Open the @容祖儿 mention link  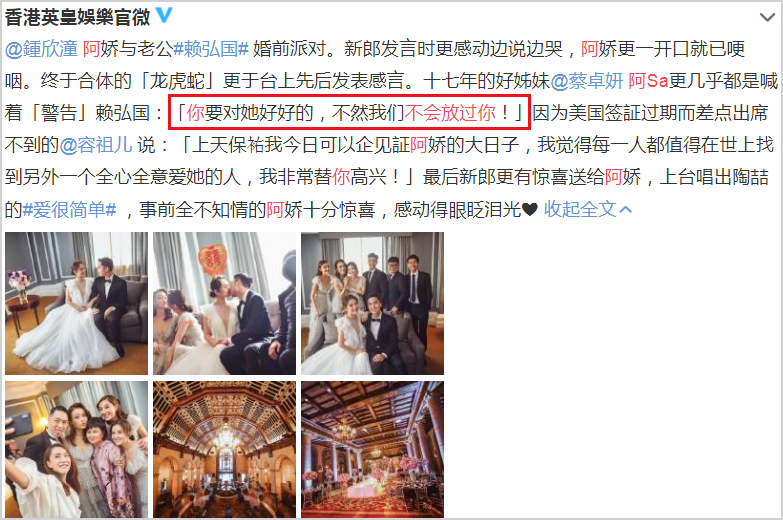[x=96, y=145]
